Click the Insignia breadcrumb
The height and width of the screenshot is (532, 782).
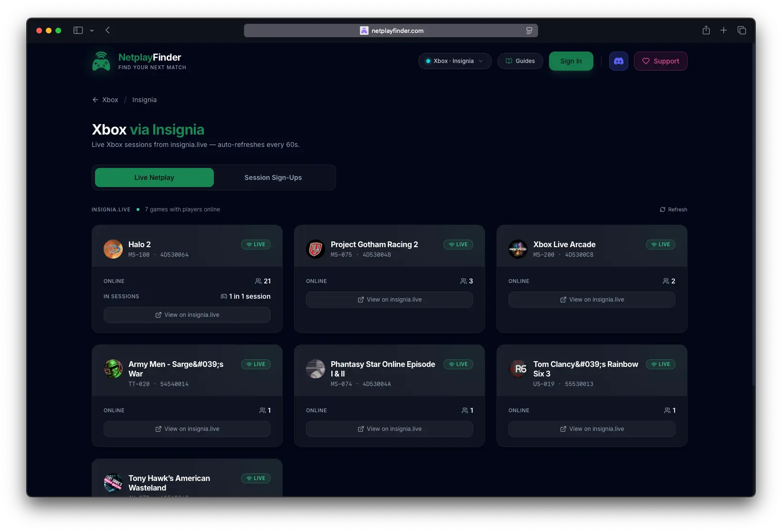click(x=144, y=100)
